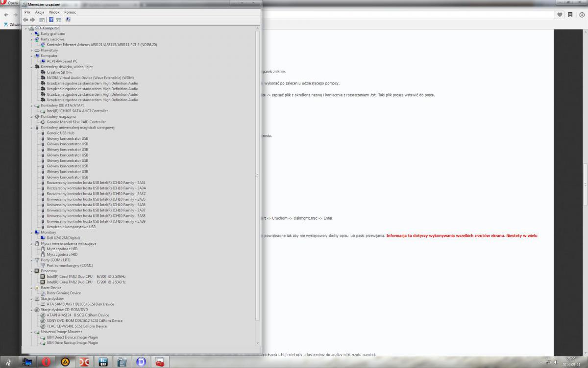Collapse the Monitory category
This screenshot has width=588, height=368.
[x=32, y=232]
